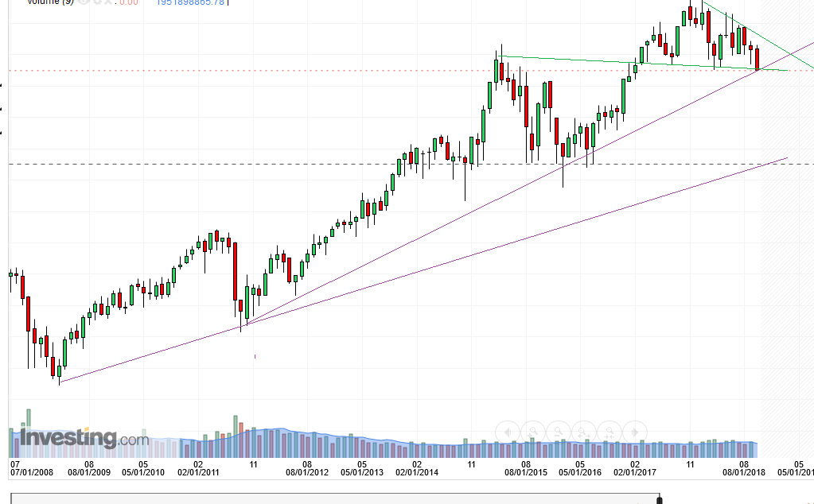Screen dimensions: 814x504
Task: Select the orange dotted horizontal price line
Action: (x=318, y=70)
